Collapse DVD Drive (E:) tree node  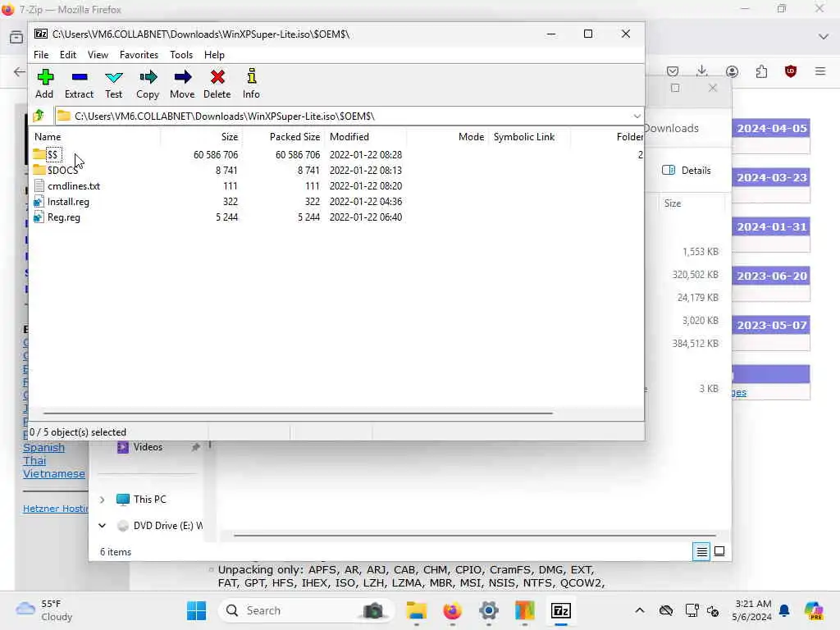102,526
